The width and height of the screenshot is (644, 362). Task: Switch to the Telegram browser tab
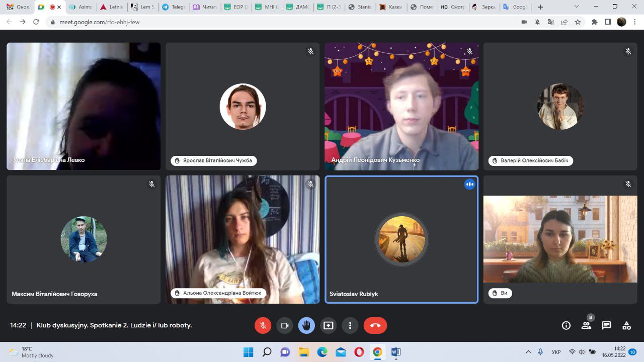174,7
